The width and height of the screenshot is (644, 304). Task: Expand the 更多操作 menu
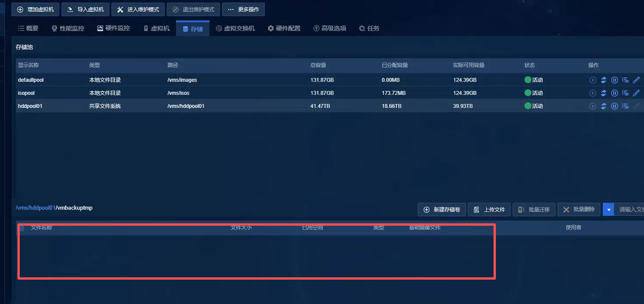tap(243, 9)
